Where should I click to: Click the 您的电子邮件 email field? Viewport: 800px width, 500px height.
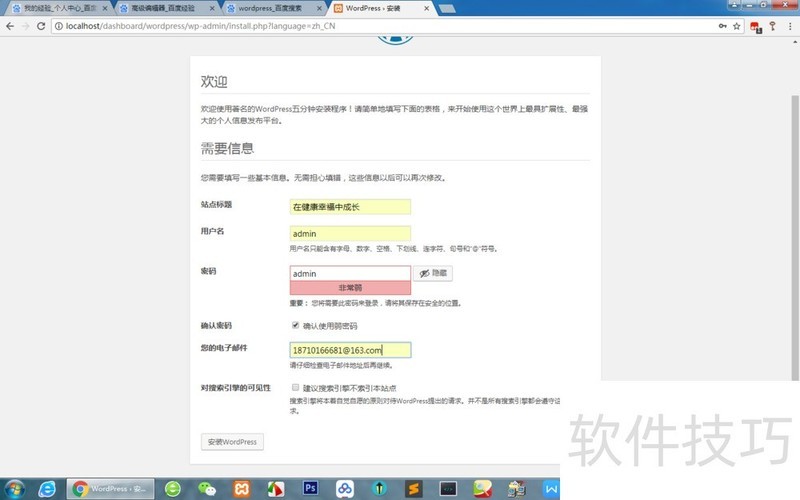pyautogui.click(x=350, y=350)
